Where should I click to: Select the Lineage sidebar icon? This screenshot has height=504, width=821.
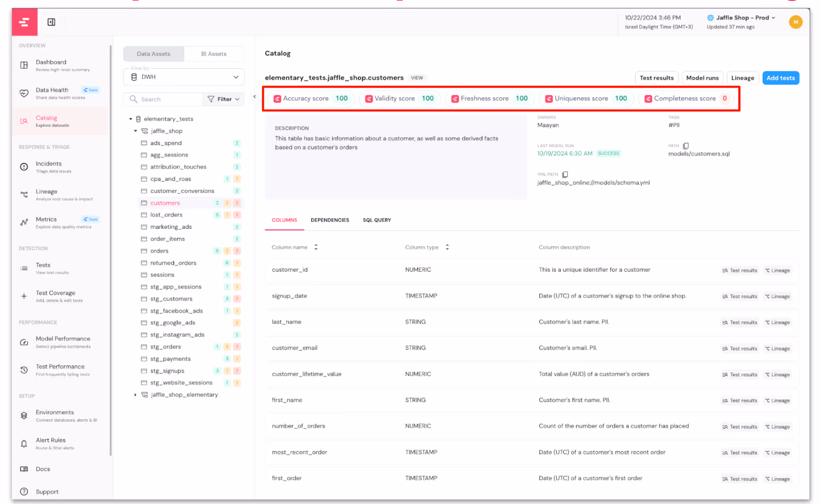click(25, 194)
